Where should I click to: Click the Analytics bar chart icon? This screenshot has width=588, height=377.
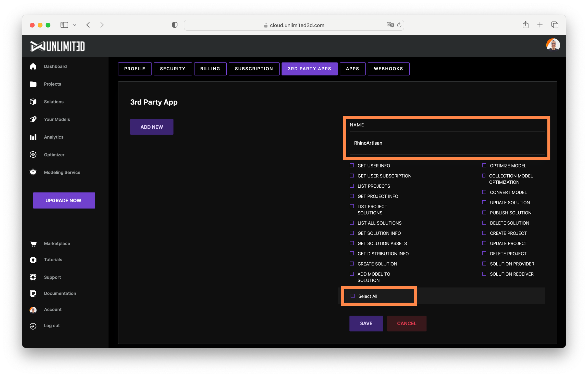point(33,137)
